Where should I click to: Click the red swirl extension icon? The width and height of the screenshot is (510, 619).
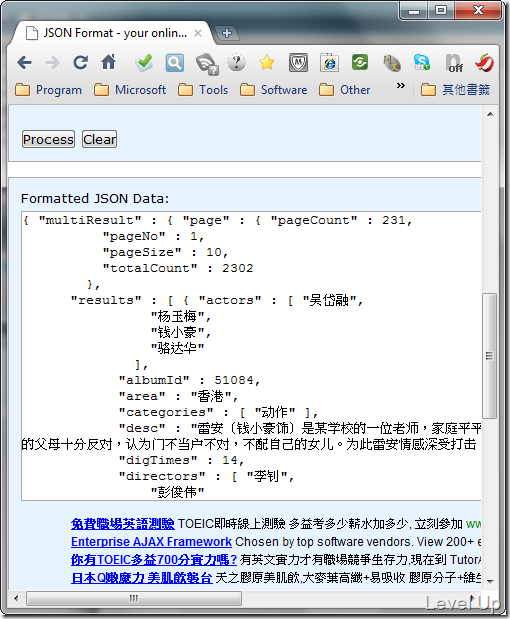pyautogui.click(x=485, y=62)
